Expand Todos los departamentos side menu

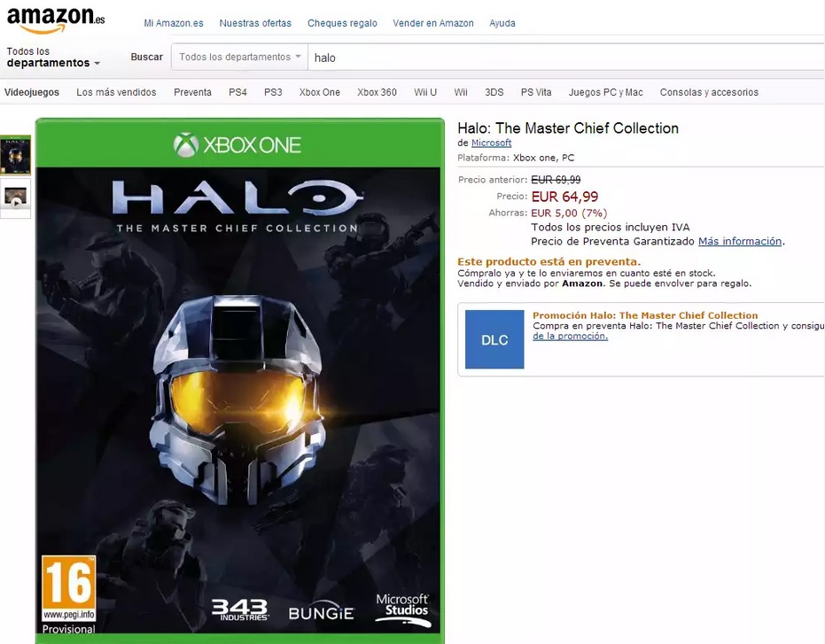click(x=53, y=58)
